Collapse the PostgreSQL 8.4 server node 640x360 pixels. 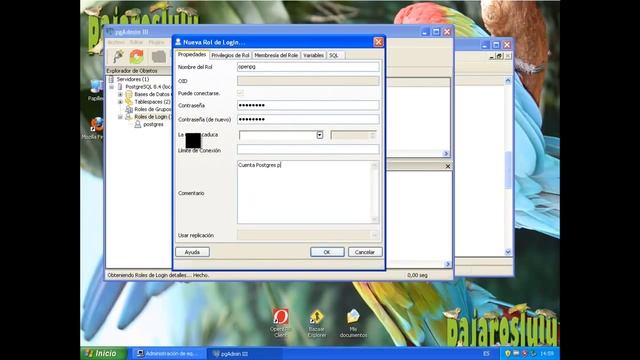[111, 87]
